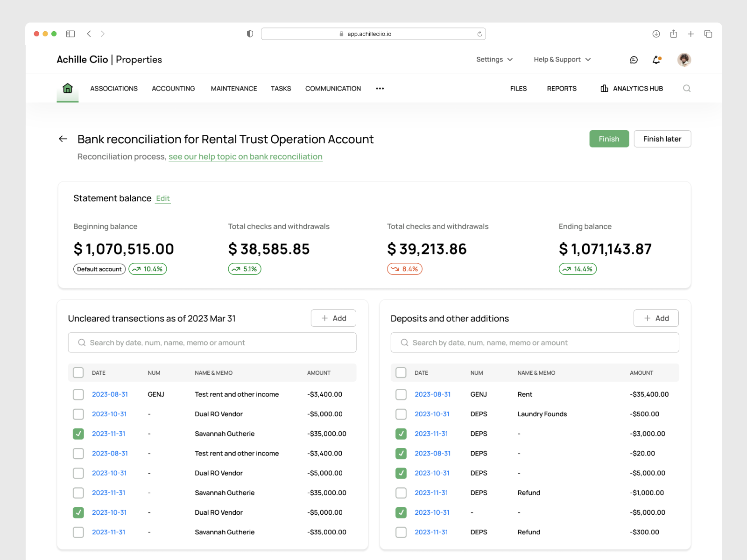
Task: Open the more options ellipsis menu
Action: 380,88
